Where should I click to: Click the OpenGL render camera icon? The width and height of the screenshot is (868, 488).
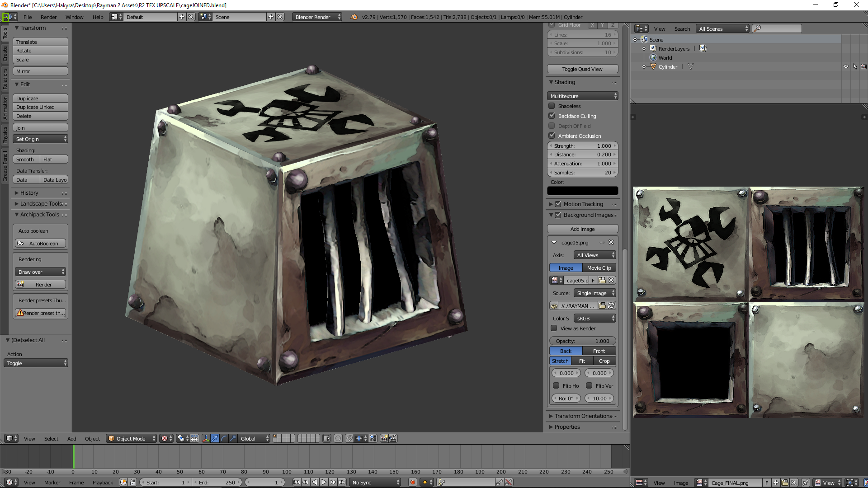(384, 438)
